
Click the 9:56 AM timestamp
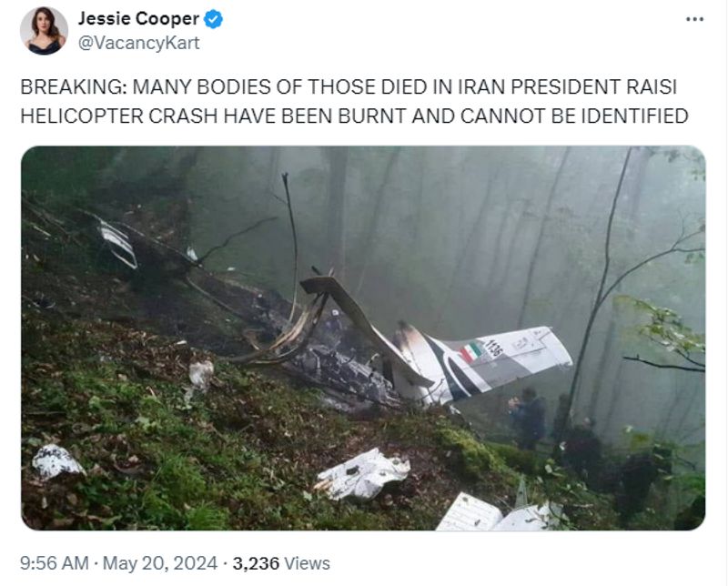[54, 563]
